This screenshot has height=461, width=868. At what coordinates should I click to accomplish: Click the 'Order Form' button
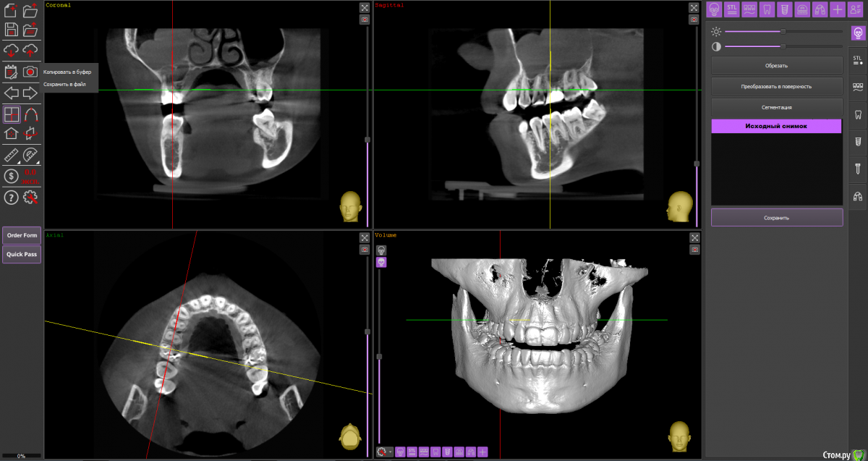point(22,235)
